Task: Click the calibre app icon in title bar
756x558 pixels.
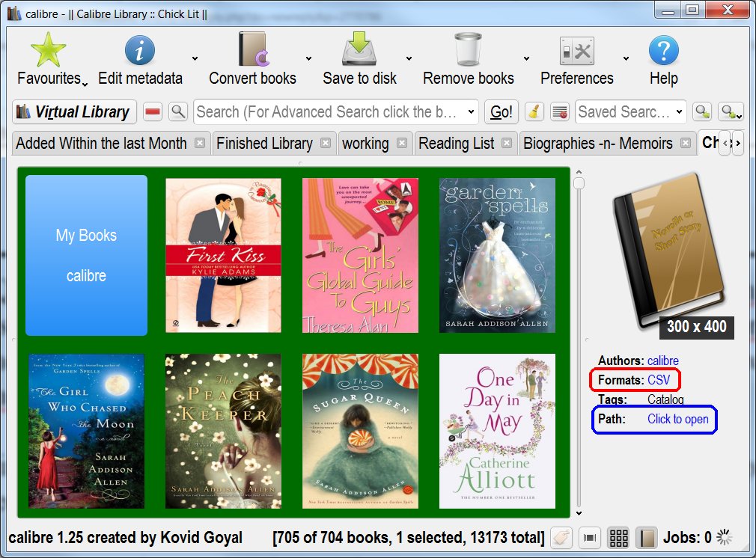Action: tap(13, 13)
